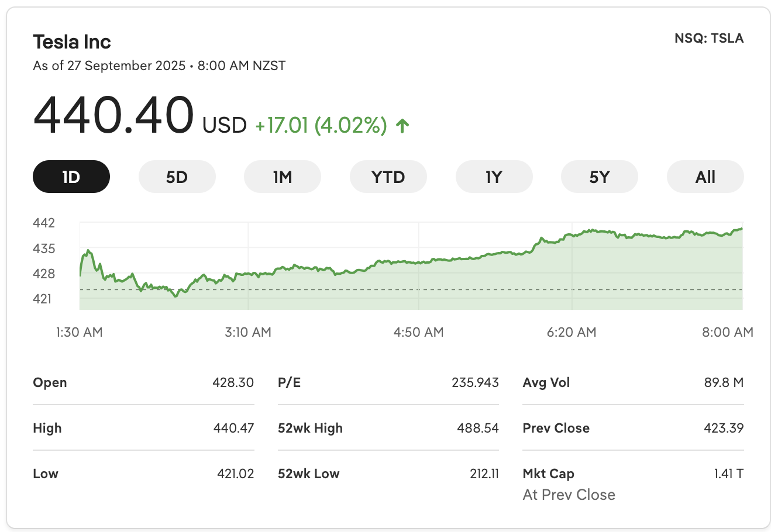Switch chart to 1Y range
Screen dimensions: 771x532
(494, 177)
